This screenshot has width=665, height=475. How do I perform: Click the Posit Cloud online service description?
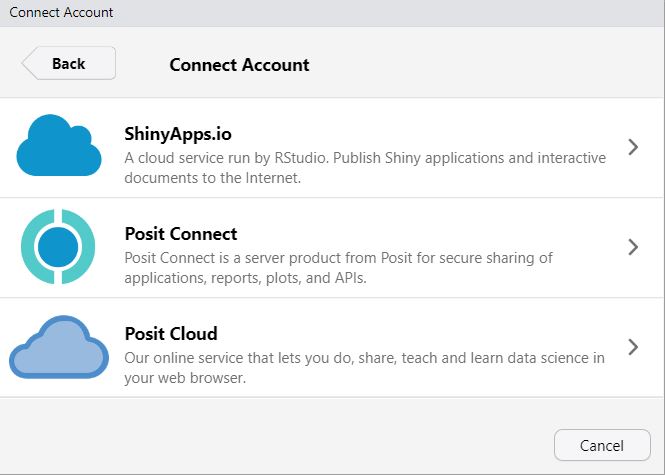[x=364, y=368]
